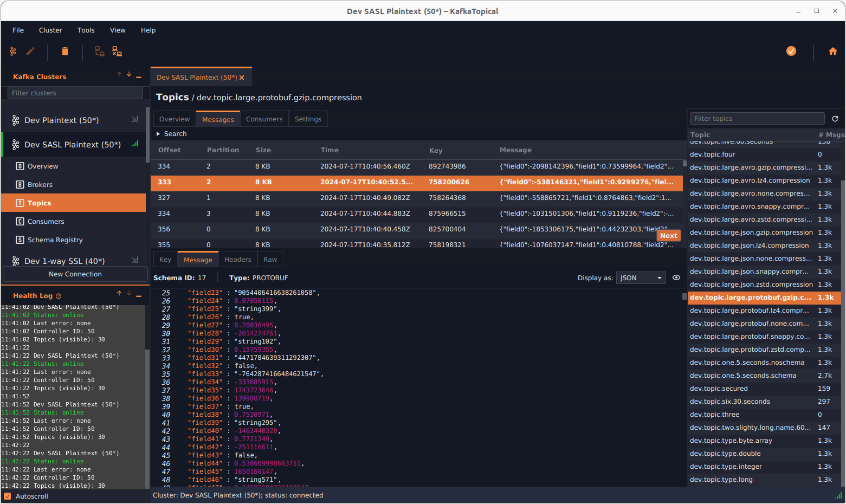Image resolution: width=846 pixels, height=504 pixels.
Task: Refresh the topics list
Action: click(x=835, y=119)
